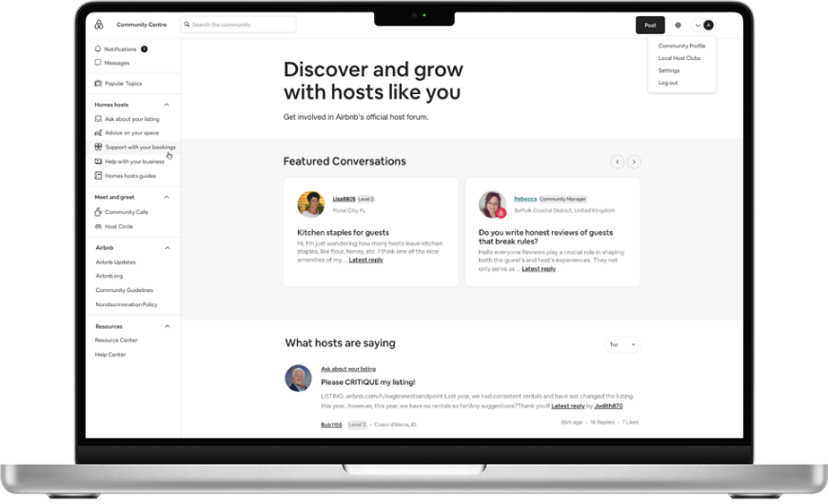
Task: Choose Log out from account menu
Action: pos(667,83)
